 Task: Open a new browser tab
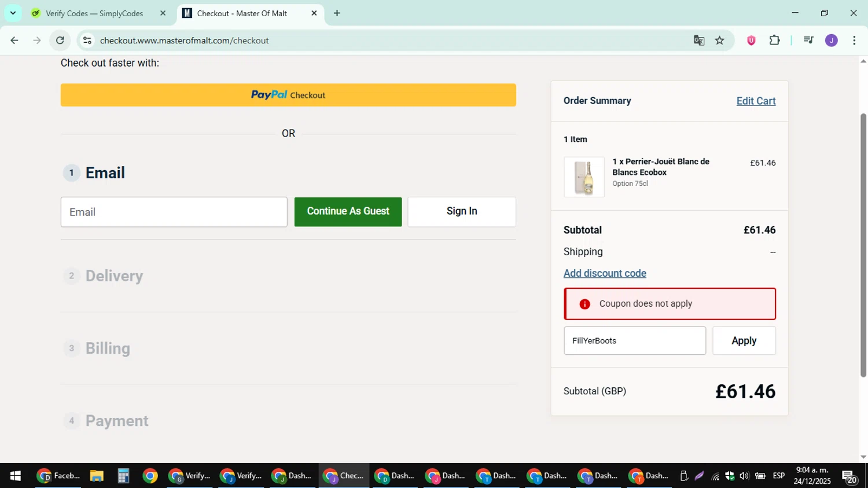pos(337,13)
